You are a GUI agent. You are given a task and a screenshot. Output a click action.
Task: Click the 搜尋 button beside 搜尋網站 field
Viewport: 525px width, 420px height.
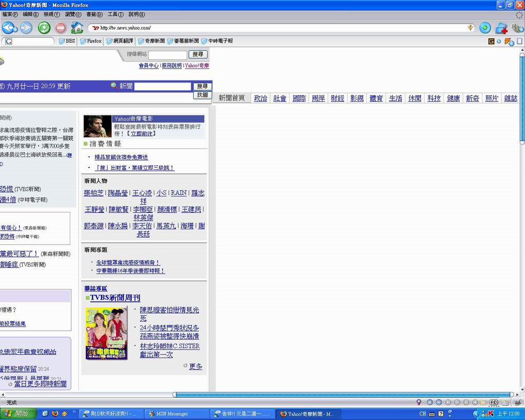198,54
